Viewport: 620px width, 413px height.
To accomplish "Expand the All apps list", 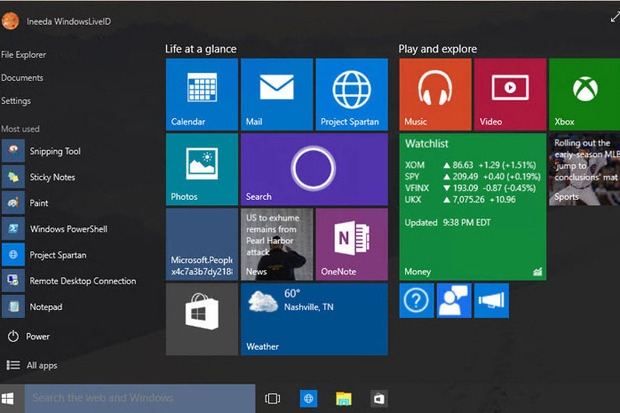I will point(41,365).
